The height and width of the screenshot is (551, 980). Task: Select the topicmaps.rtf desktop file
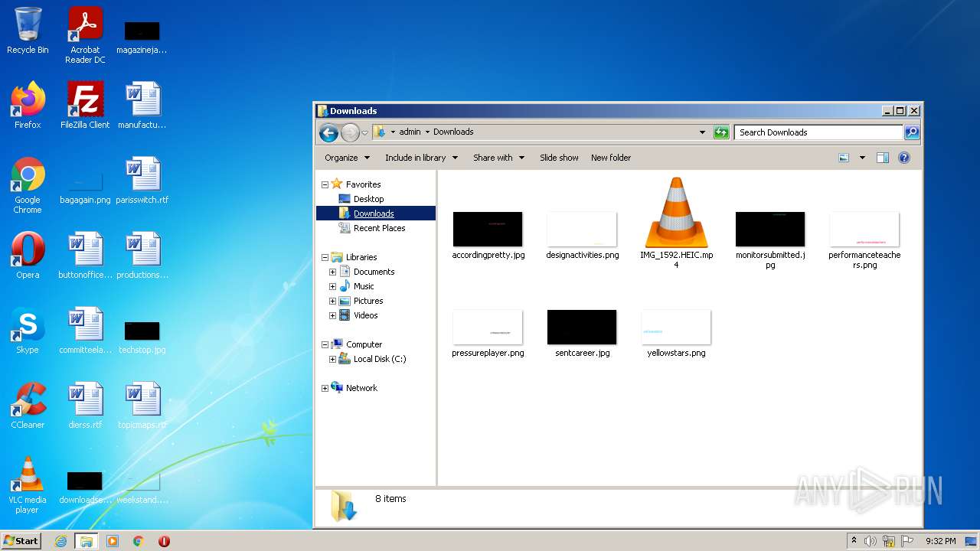142,406
